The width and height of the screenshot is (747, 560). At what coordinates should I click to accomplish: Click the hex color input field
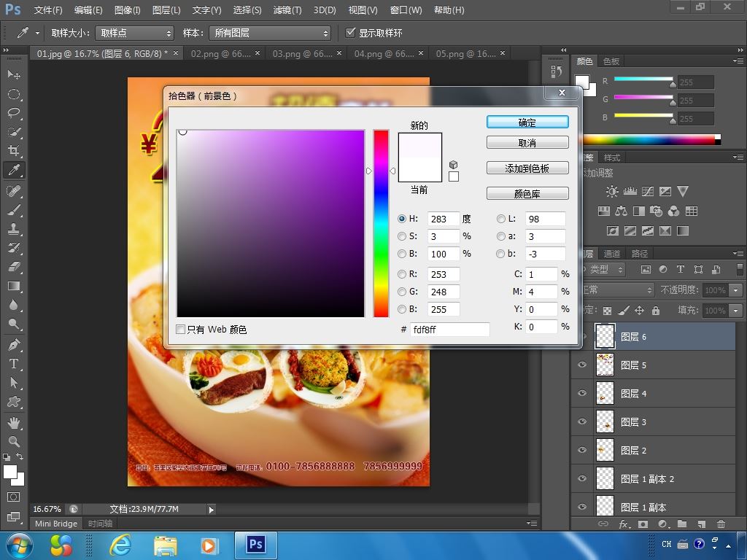449,330
